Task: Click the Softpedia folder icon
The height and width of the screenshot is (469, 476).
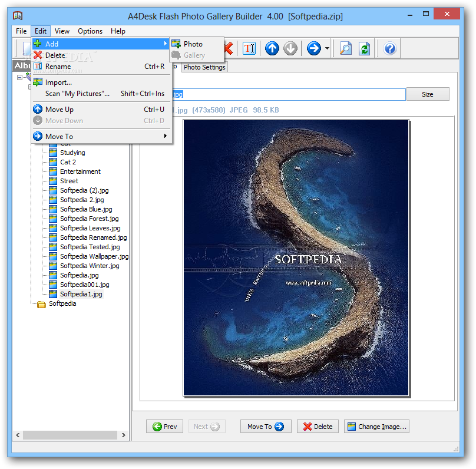Action: (x=41, y=304)
